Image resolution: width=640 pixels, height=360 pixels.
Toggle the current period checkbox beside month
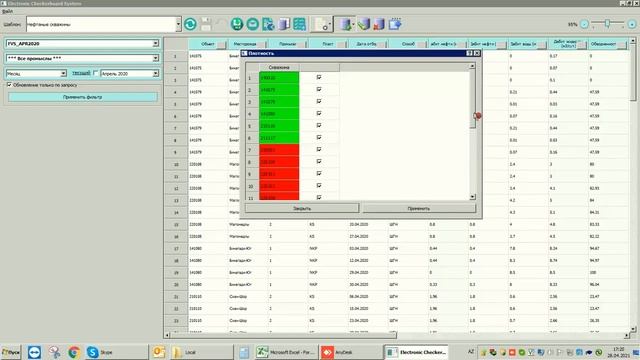[x=96, y=73]
